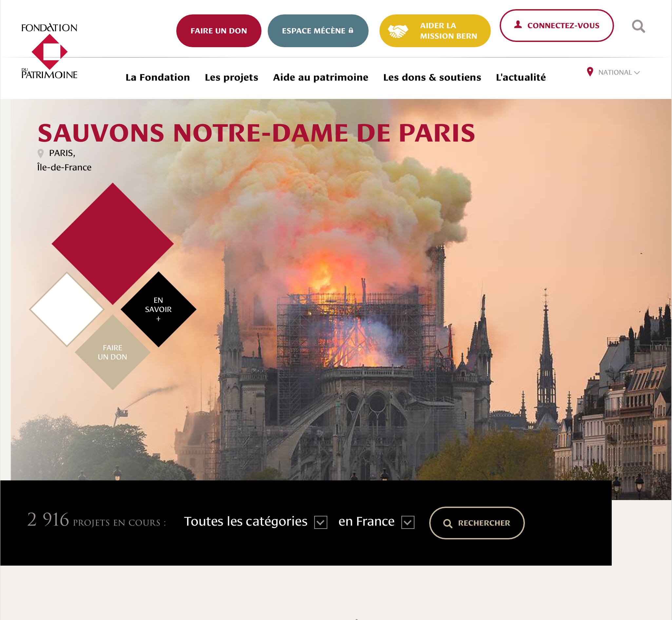
Task: Expand the National region dropdown
Action: 619,72
